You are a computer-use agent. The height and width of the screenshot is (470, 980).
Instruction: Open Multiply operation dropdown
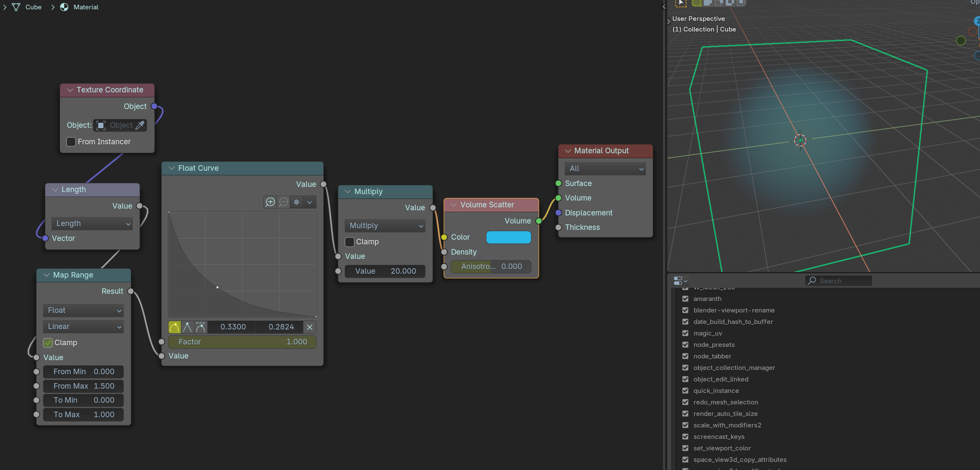(x=385, y=226)
